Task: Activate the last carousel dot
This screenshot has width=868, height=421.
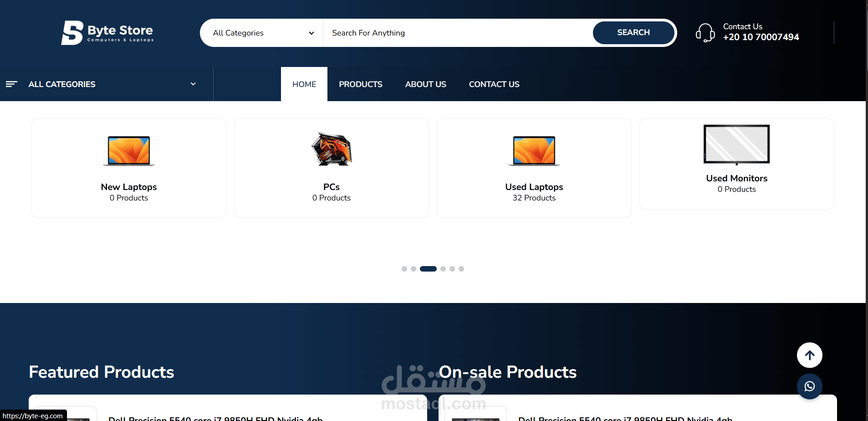Action: pos(461,269)
